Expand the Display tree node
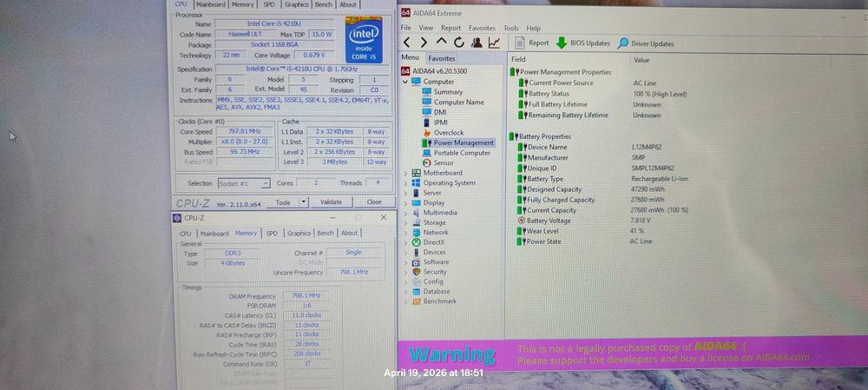Image resolution: width=868 pixels, height=390 pixels. pos(405,202)
